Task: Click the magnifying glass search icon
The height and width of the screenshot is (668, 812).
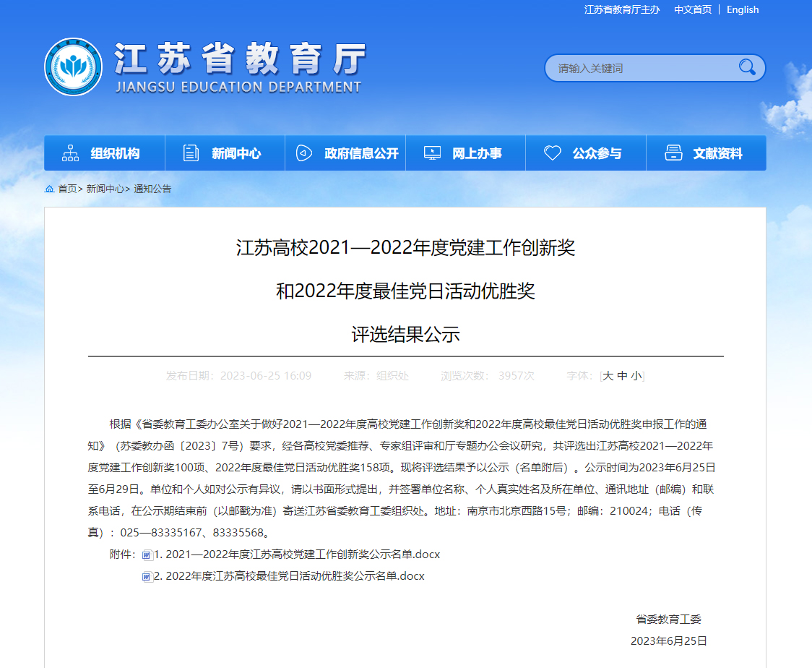Action: (x=747, y=68)
